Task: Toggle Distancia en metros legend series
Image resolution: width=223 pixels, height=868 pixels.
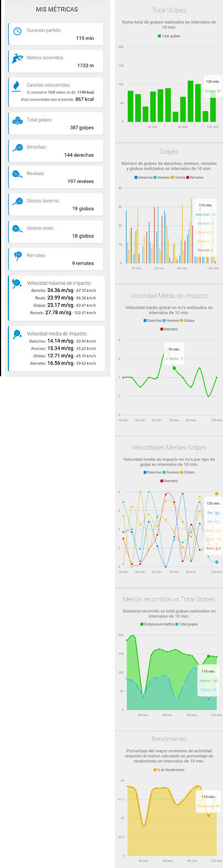Action: 158,624
